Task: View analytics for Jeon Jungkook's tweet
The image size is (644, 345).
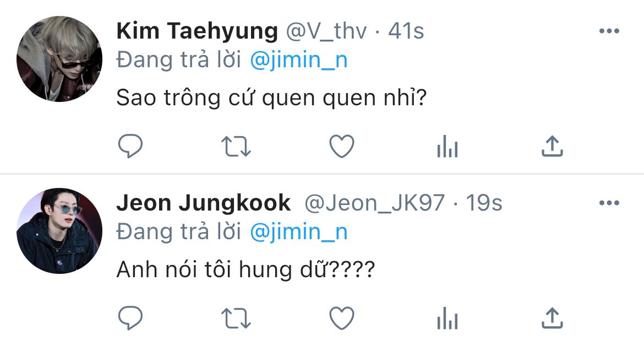Action: tap(447, 319)
